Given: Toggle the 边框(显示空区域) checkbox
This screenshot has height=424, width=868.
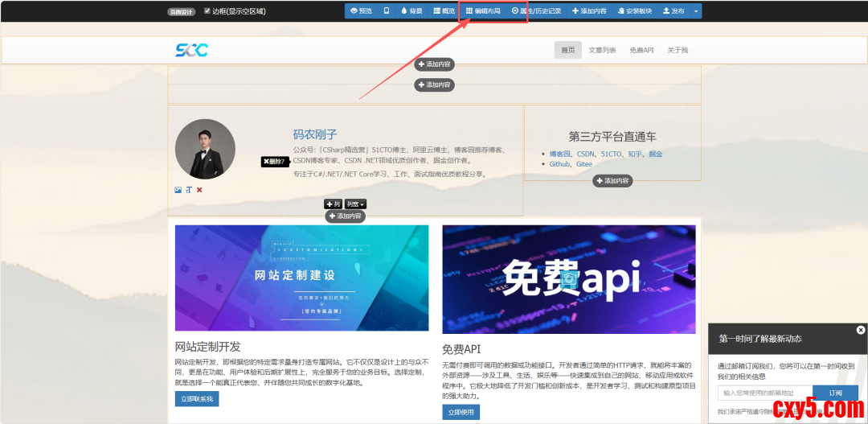Looking at the screenshot, I should click(x=207, y=11).
